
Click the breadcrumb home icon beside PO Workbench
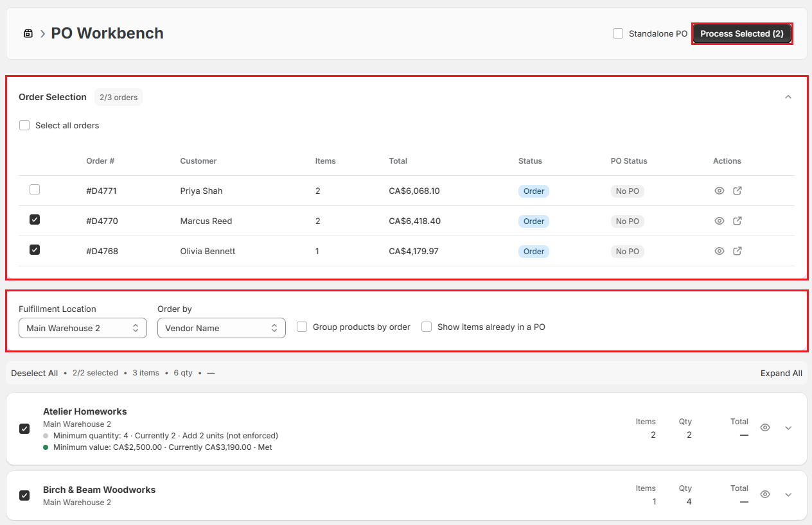[28, 33]
